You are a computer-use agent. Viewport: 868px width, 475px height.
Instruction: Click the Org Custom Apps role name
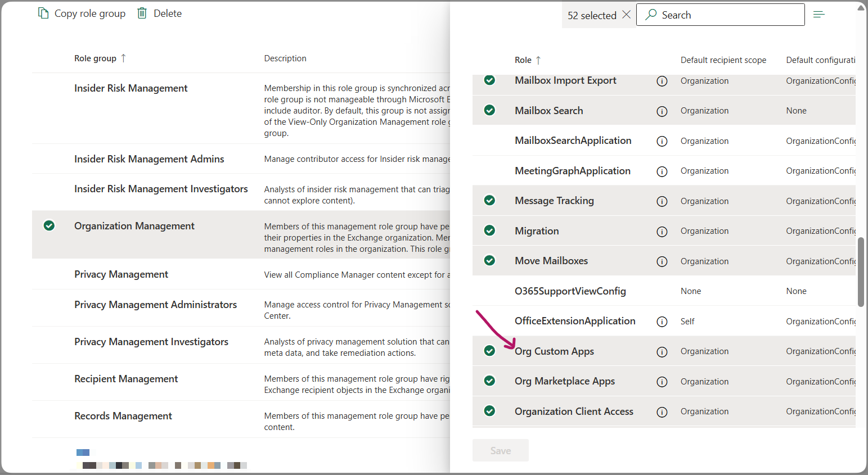554,351
